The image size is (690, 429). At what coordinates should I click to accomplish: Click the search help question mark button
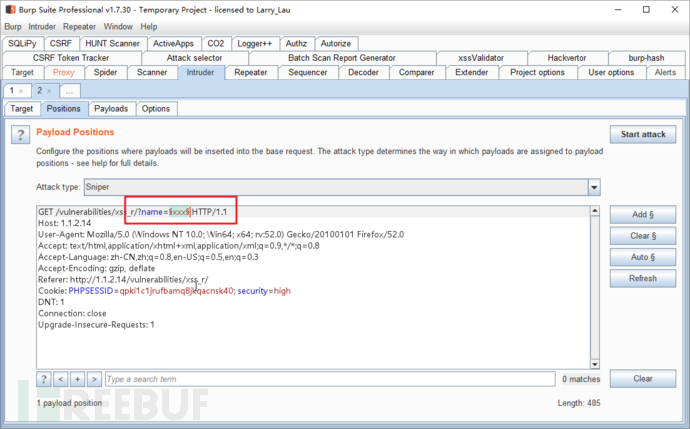pyautogui.click(x=44, y=379)
